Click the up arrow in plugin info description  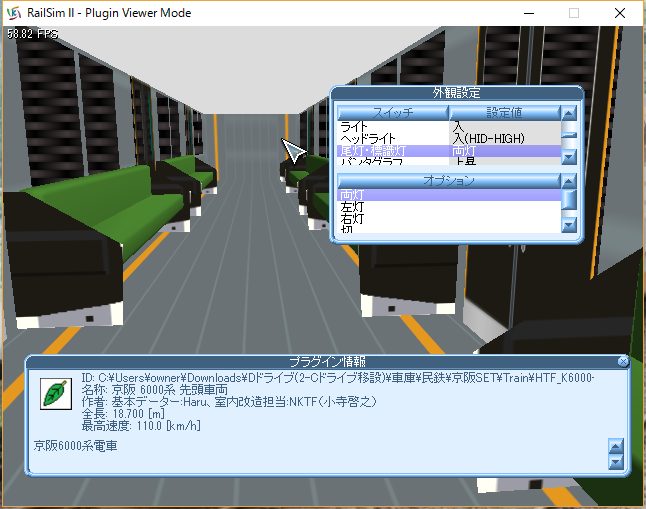point(616,446)
